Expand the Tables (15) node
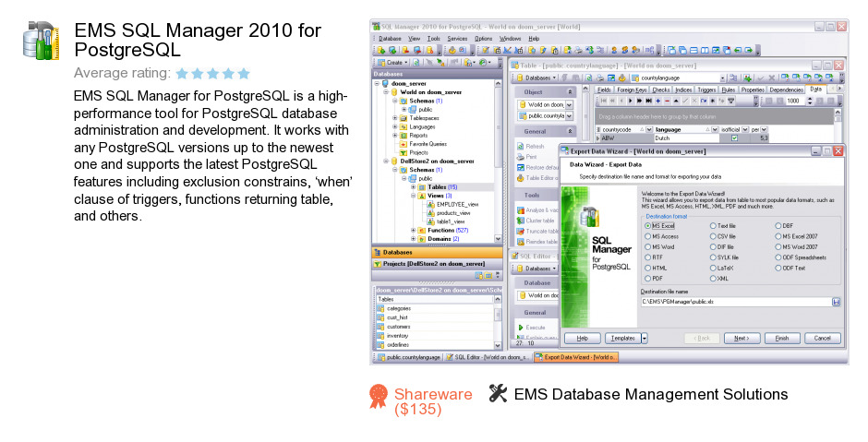Image resolution: width=868 pixels, height=442 pixels. pos(413,187)
